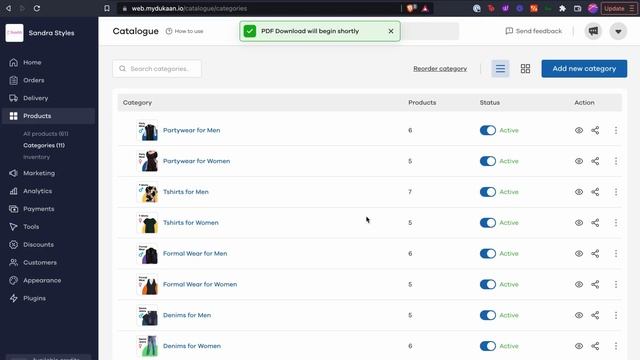Expand the account dropdown arrow
640x360 pixels.
[618, 31]
